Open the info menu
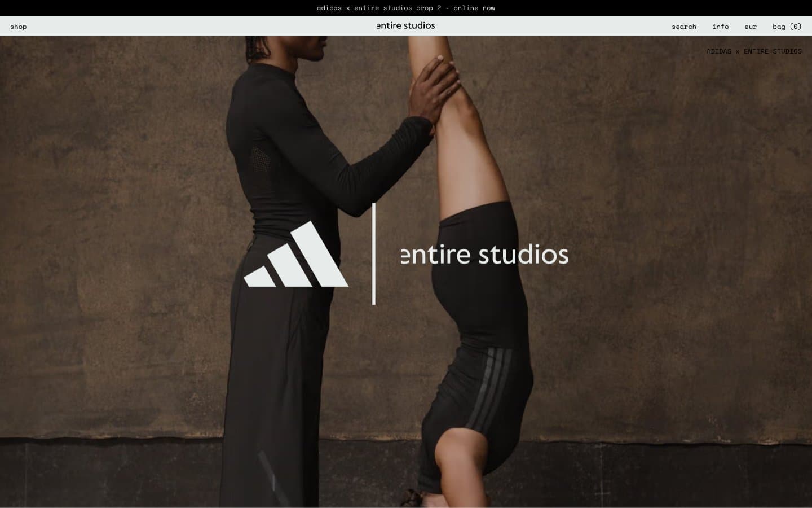 point(721,27)
